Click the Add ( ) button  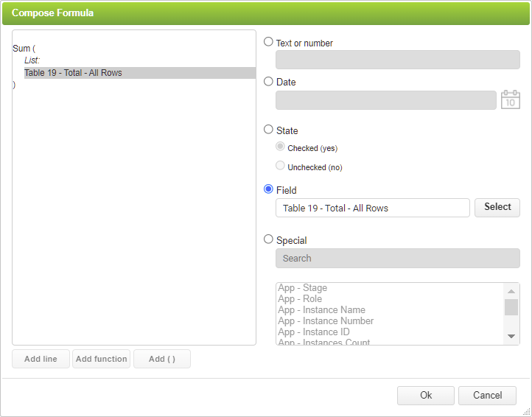[x=162, y=359]
